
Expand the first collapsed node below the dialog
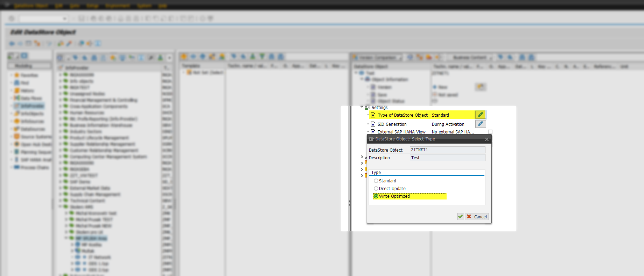coord(362,157)
